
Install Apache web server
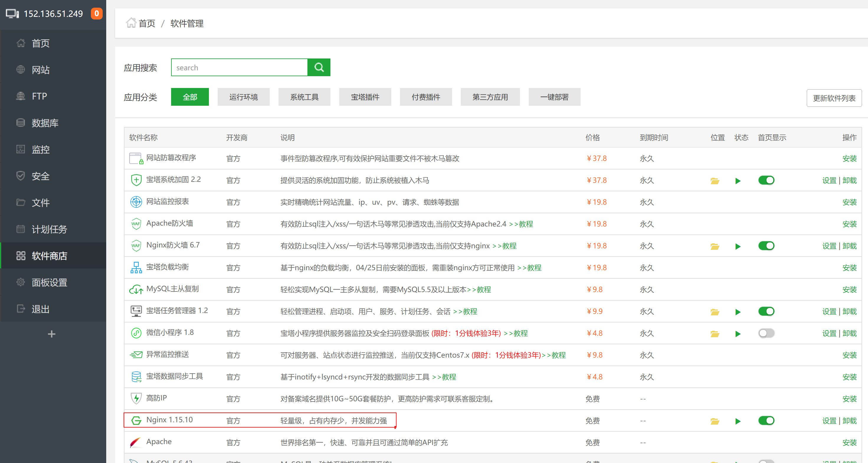point(849,442)
